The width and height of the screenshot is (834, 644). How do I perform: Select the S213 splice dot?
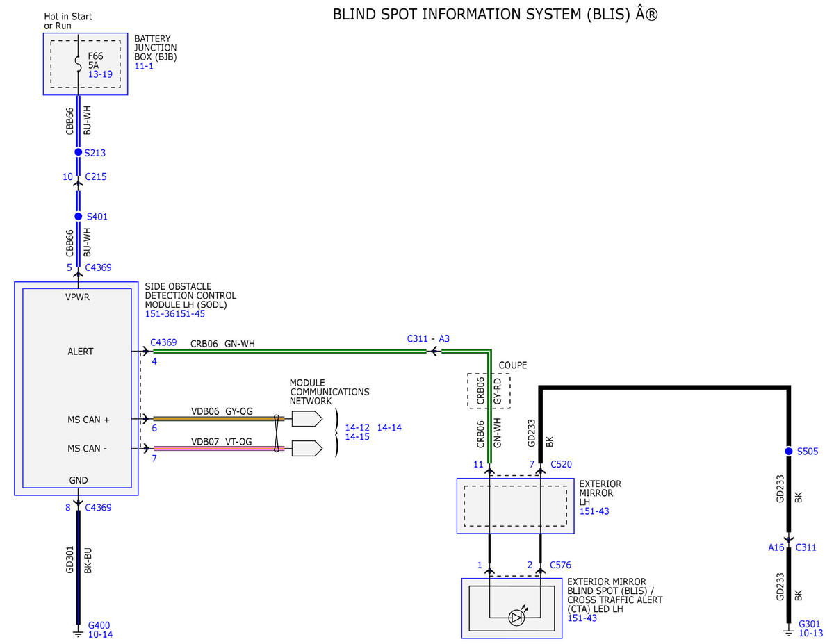pos(78,152)
